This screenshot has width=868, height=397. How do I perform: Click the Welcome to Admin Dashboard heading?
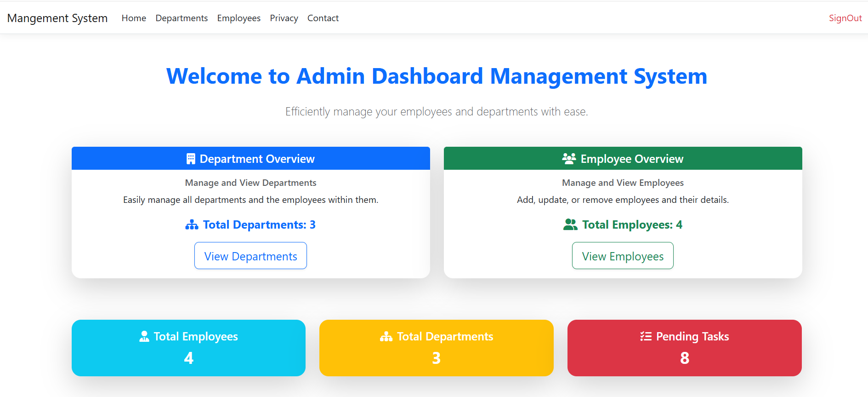click(x=437, y=76)
